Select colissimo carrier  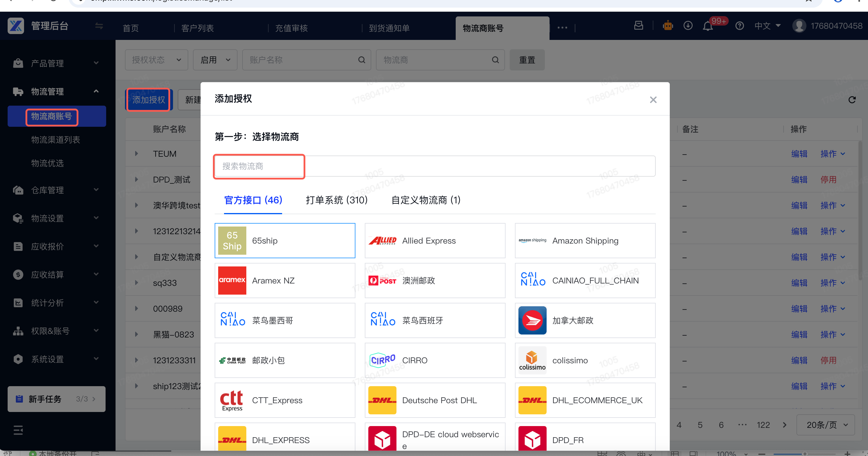click(585, 361)
